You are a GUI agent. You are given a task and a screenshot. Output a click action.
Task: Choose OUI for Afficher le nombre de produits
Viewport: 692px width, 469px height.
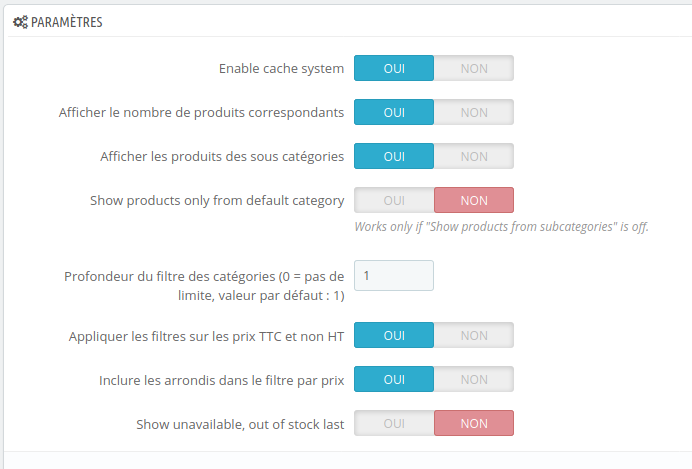tap(394, 112)
